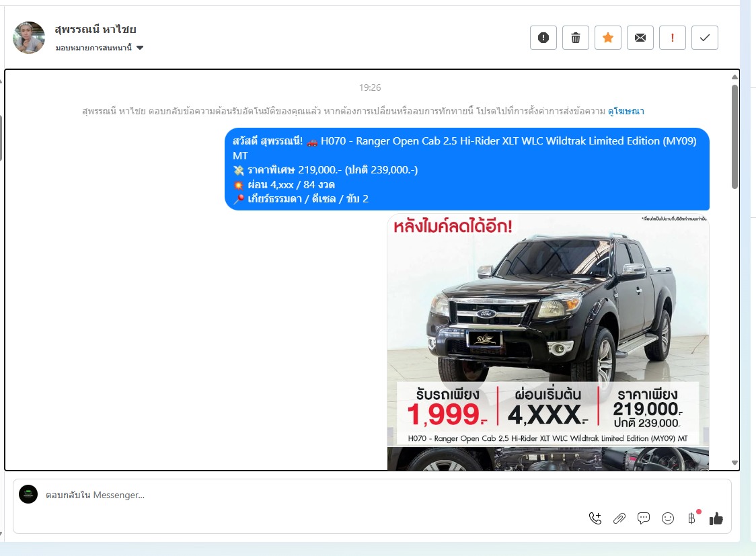Delete conversation using trash icon

tap(576, 38)
